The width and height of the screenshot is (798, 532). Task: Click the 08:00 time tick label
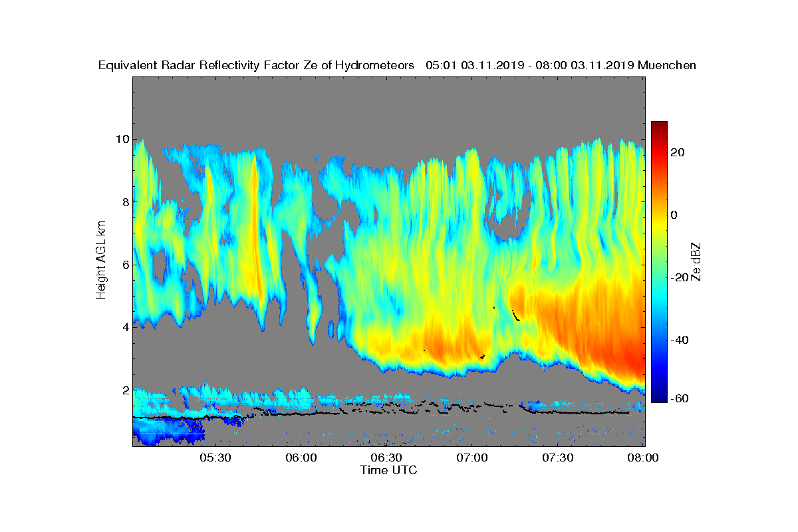(644, 458)
